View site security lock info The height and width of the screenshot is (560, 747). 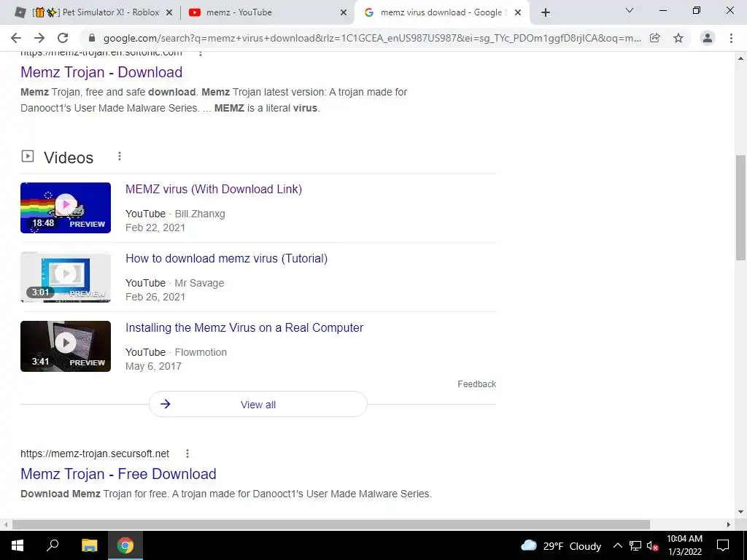tap(92, 38)
